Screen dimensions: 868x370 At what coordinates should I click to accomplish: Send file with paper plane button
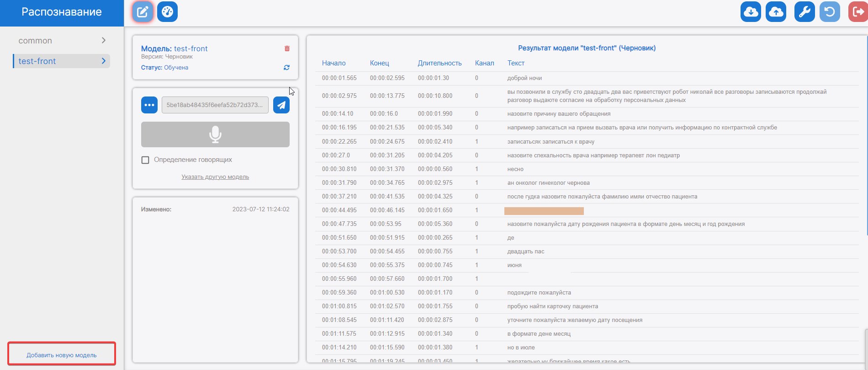tap(281, 105)
